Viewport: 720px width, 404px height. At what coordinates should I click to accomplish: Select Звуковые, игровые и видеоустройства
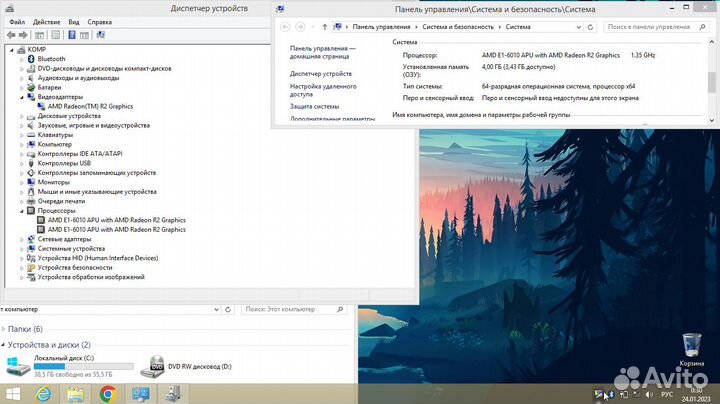tap(94, 125)
